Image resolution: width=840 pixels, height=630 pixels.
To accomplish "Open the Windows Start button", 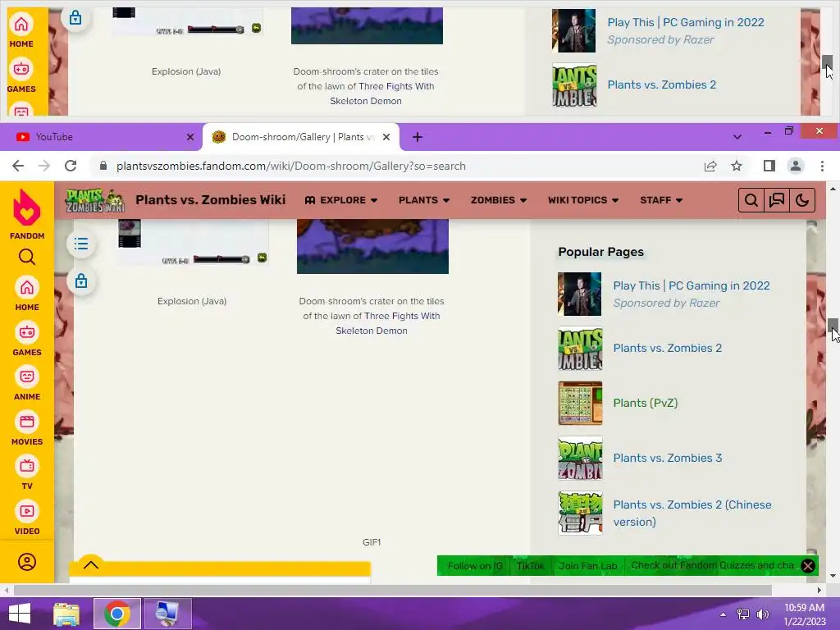I will pos(20,614).
